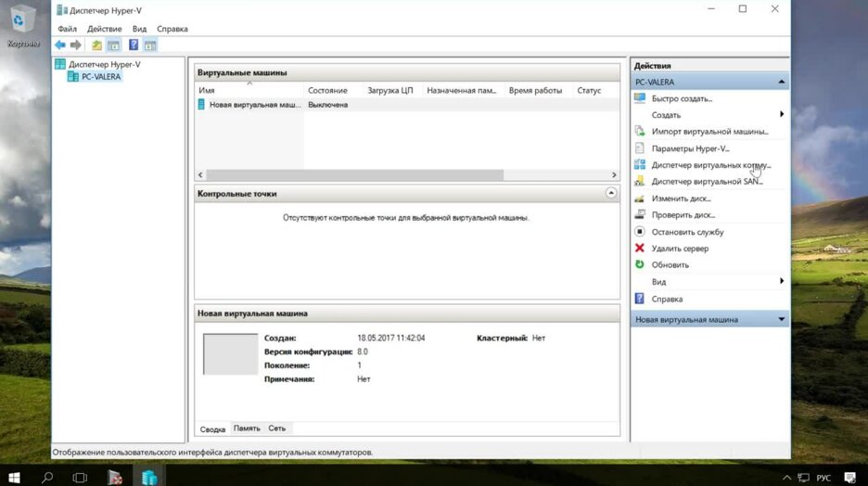Image resolution: width=868 pixels, height=486 pixels.
Task: Click the Up one level folder icon
Action: [x=96, y=45]
